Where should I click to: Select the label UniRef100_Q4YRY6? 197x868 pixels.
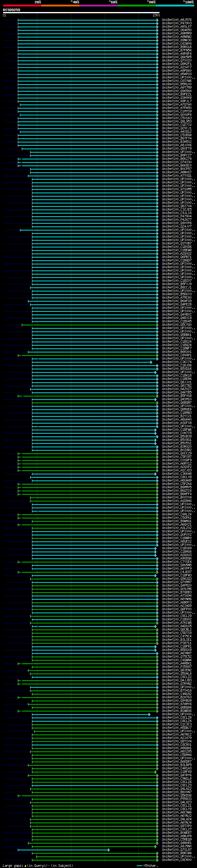(177, 775)
